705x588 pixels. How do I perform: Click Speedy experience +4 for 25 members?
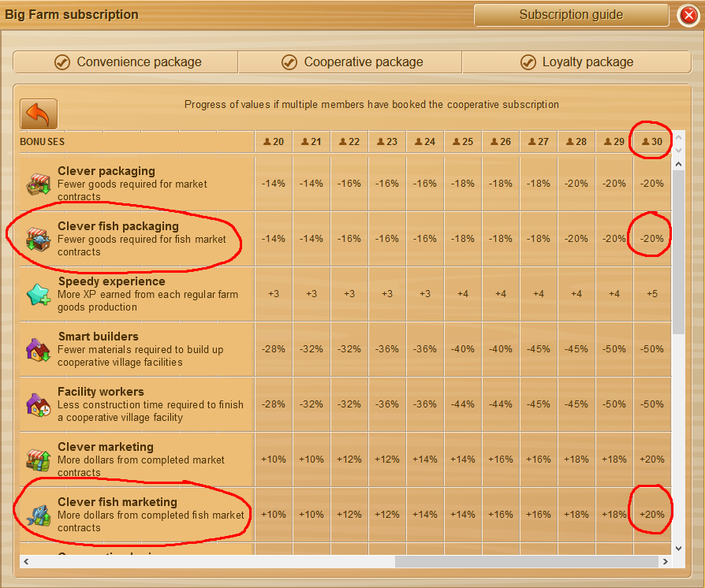point(463,294)
